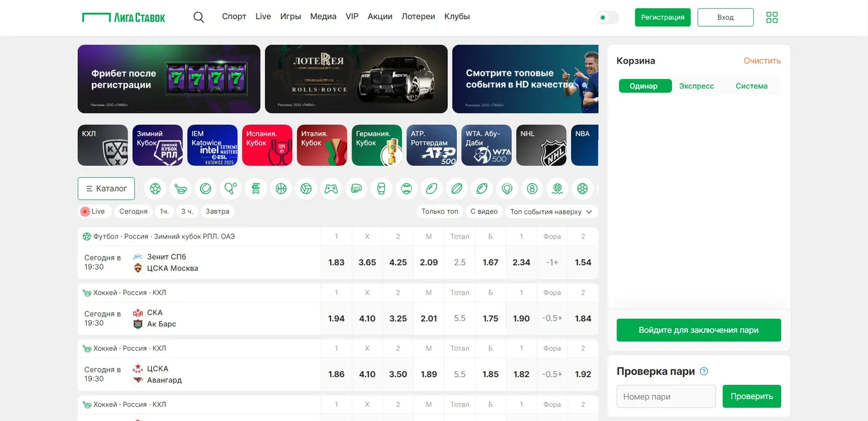Select the MMA fist icon
Screen dimensions: 868x421
pos(356,189)
